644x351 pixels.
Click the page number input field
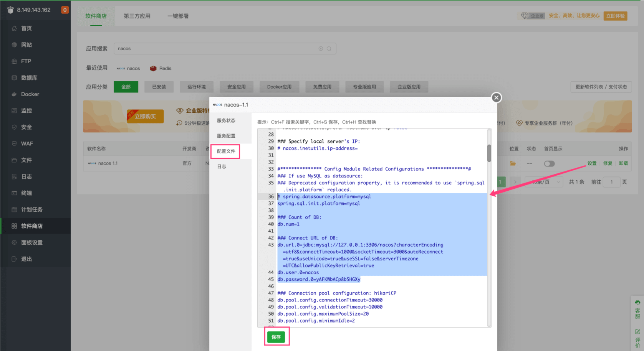611,182
